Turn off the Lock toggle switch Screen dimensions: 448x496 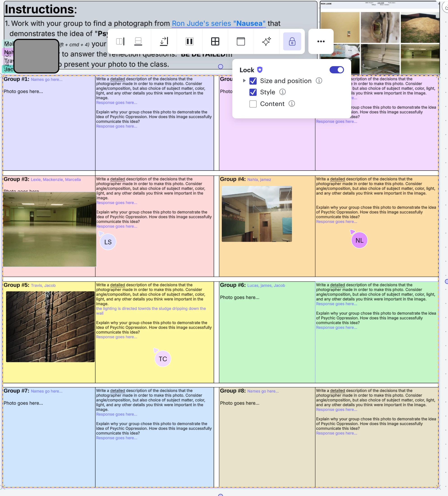[337, 70]
